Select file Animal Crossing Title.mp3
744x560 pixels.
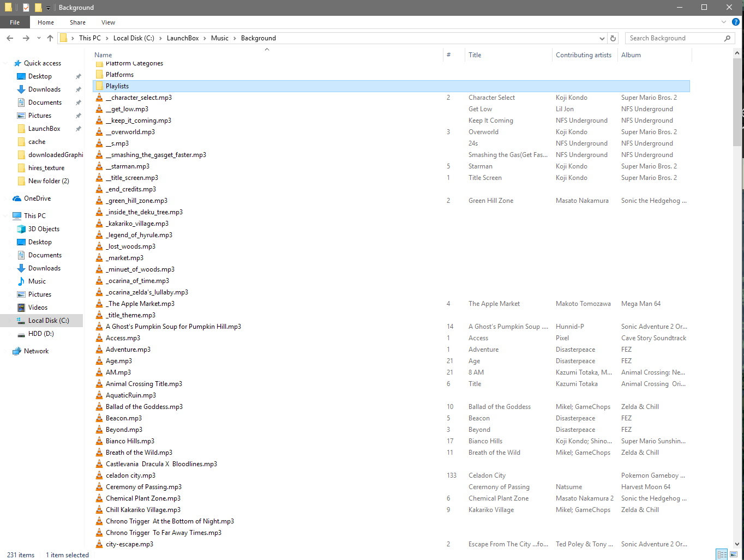(x=144, y=384)
